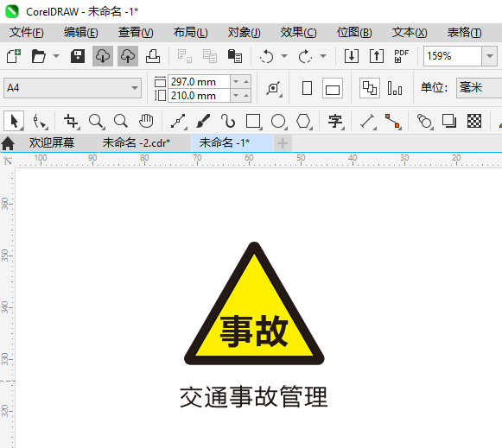Image resolution: width=502 pixels, height=448 pixels.
Task: Switch to the 未命名 -2.cdr* tab
Action: click(136, 142)
